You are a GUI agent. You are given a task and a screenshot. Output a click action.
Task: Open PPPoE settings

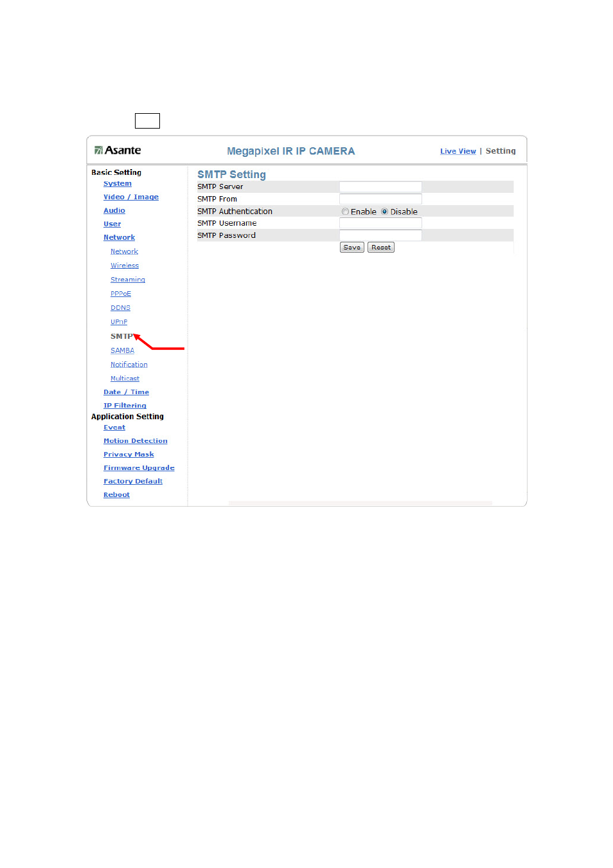121,294
